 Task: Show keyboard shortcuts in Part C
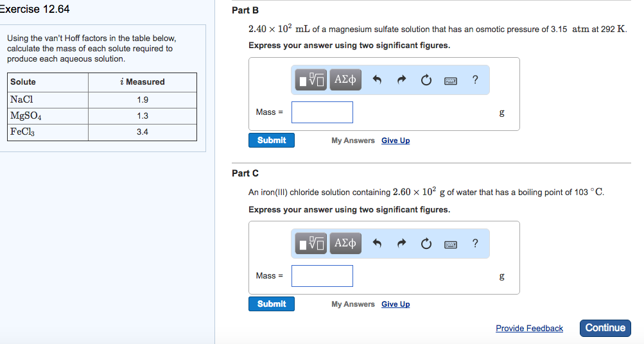pyautogui.click(x=451, y=244)
